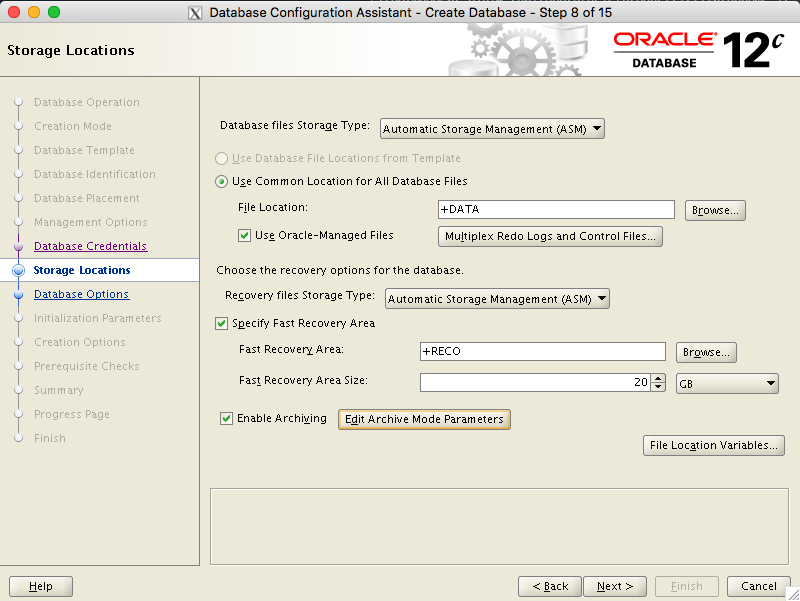Expand the GB size unit dropdown
This screenshot has height=601, width=800.
727,383
